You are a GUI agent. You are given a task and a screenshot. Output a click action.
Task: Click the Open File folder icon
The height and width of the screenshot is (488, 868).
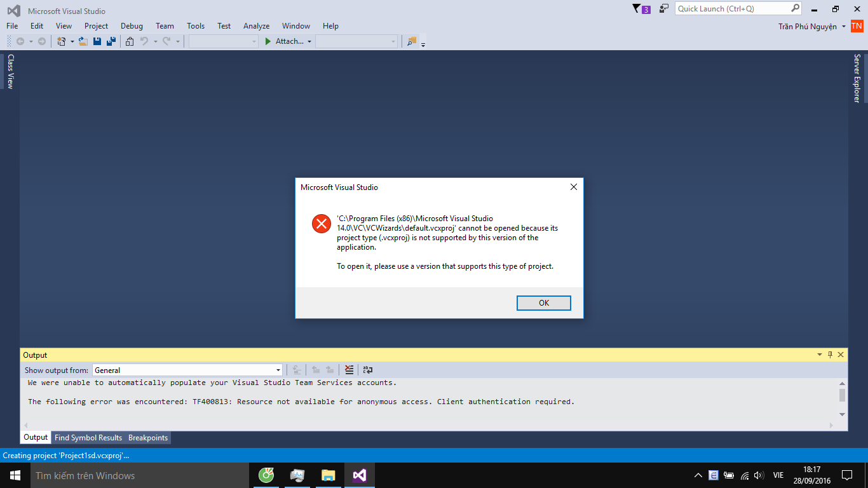point(83,41)
